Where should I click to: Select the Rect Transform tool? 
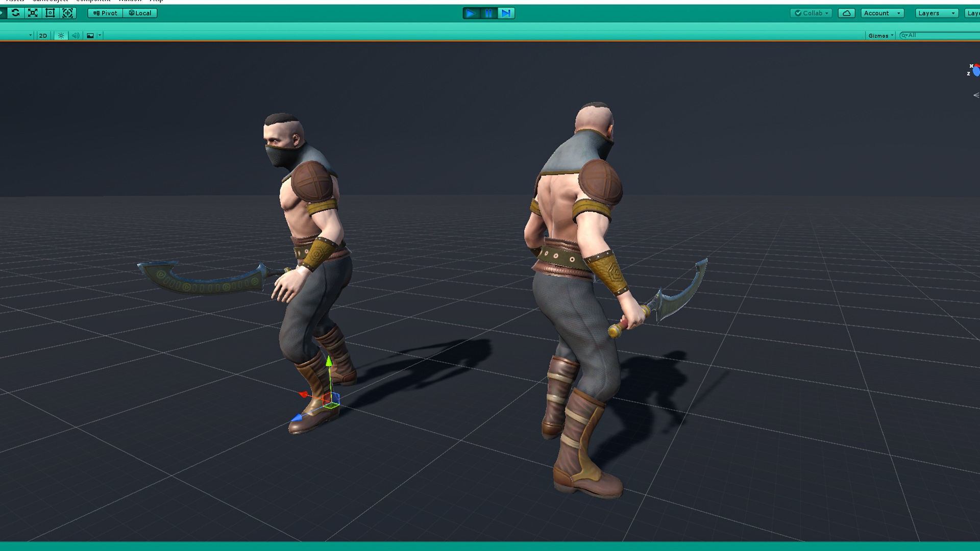pos(50,13)
